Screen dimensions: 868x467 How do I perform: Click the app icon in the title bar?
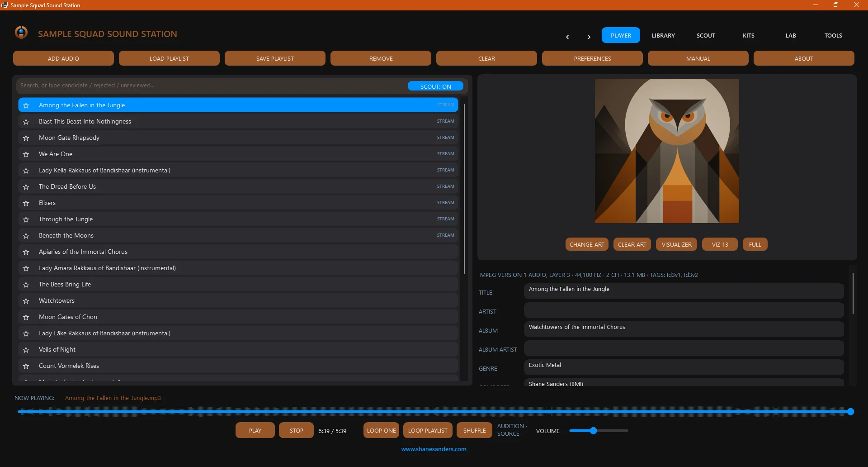[x=5, y=5]
